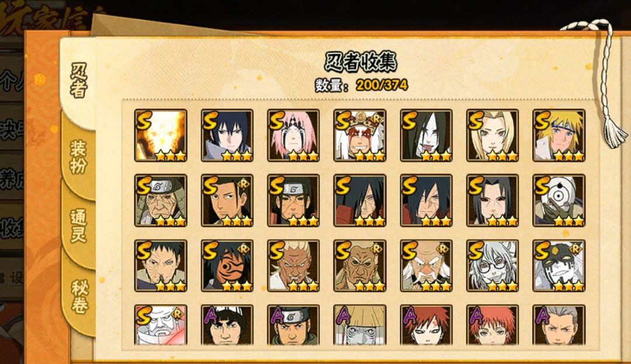631x364 pixels.
Task: Select the dark-haired Sasuke ninja card
Action: (227, 135)
